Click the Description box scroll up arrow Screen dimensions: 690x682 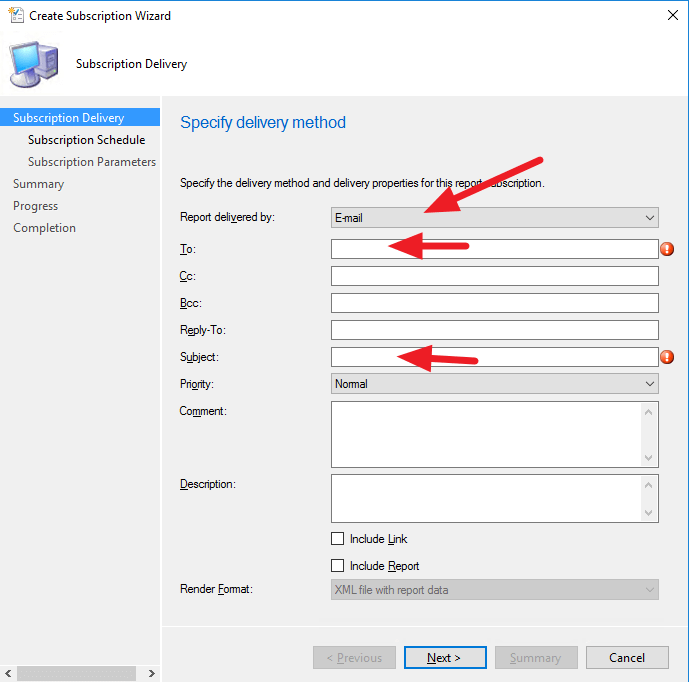point(650,485)
